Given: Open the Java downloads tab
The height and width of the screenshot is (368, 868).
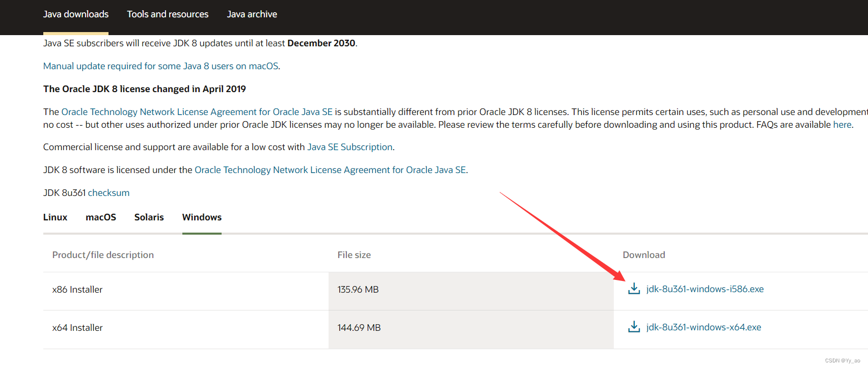Looking at the screenshot, I should (76, 14).
